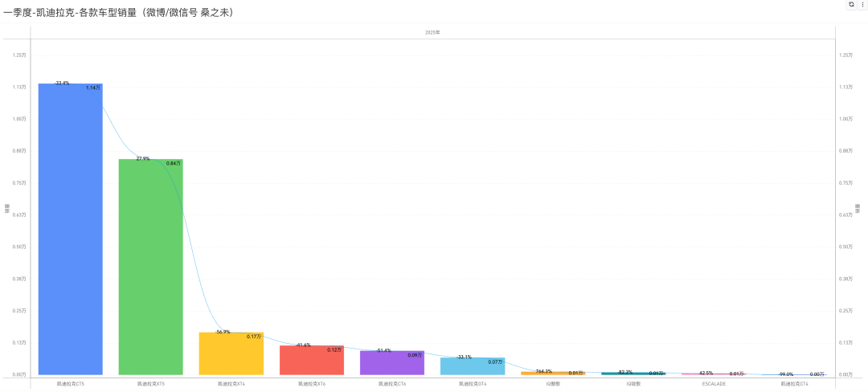Image resolution: width=868 pixels, height=392 pixels.
Task: Click the -99.0% growth label
Action: coord(785,374)
